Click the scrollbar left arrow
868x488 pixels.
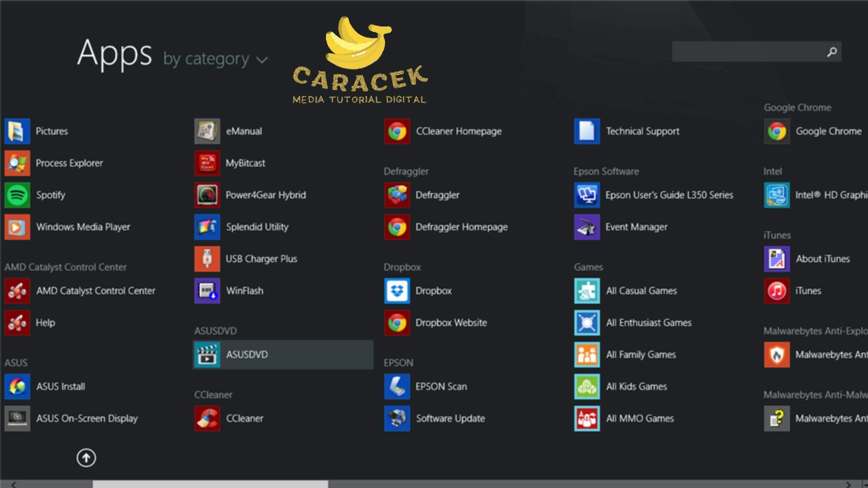point(14,484)
